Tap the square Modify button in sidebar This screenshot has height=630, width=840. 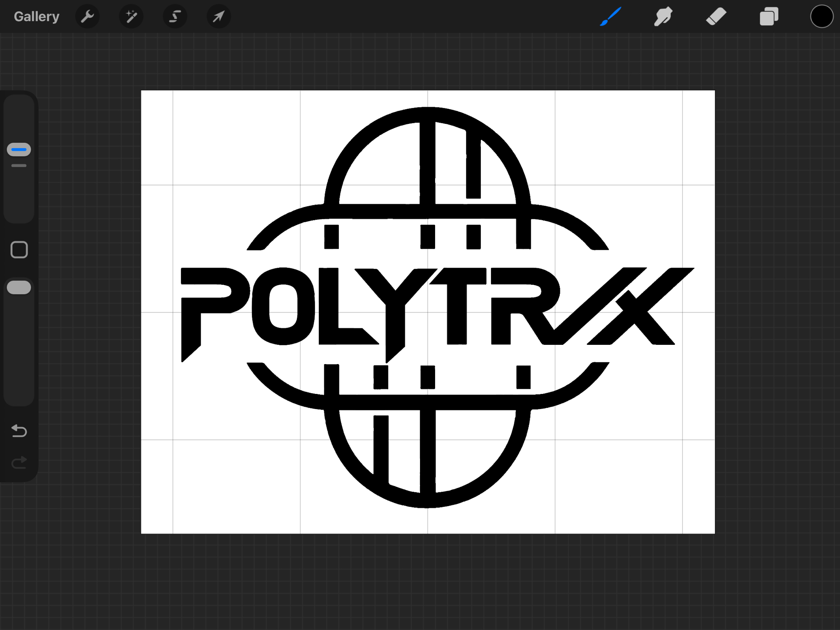tap(19, 250)
